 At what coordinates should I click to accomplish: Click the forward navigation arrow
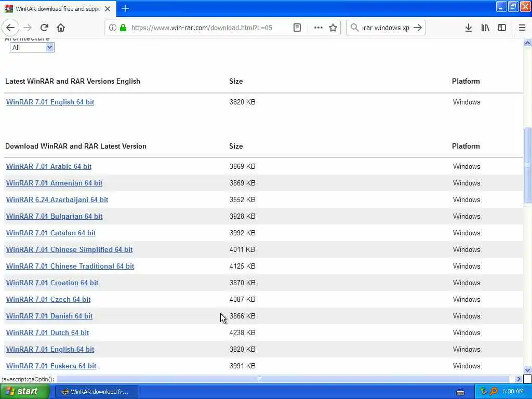pos(28,28)
